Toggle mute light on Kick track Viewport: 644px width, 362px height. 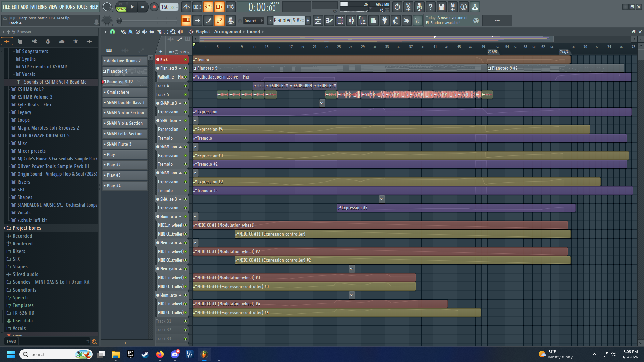[x=185, y=60]
